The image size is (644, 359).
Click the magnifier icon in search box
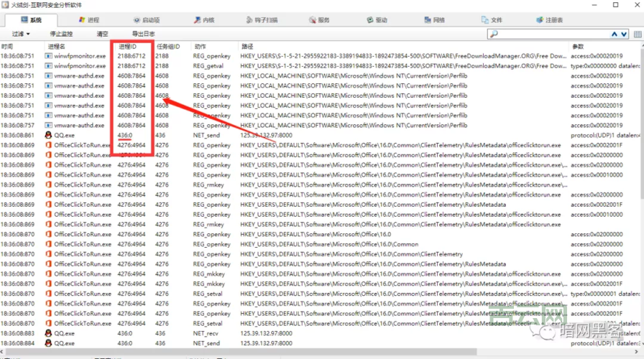[x=494, y=34]
